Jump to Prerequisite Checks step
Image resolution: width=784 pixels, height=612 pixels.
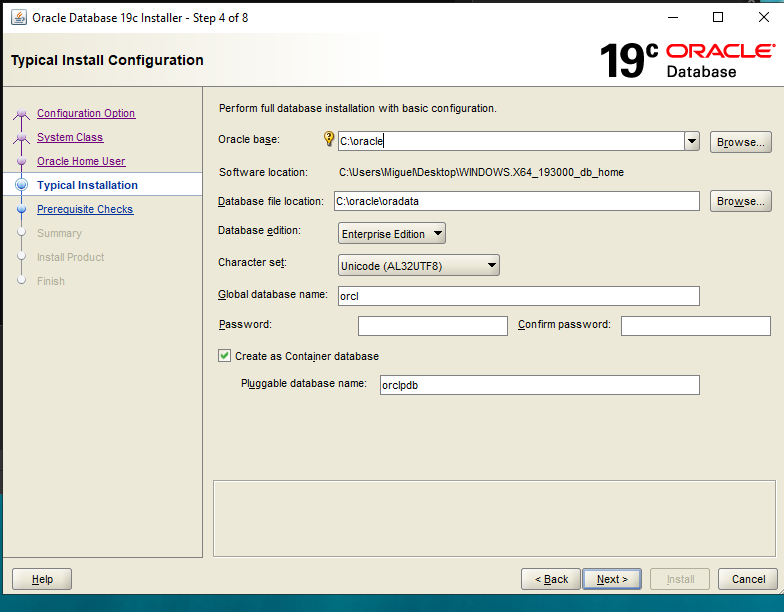click(x=85, y=209)
